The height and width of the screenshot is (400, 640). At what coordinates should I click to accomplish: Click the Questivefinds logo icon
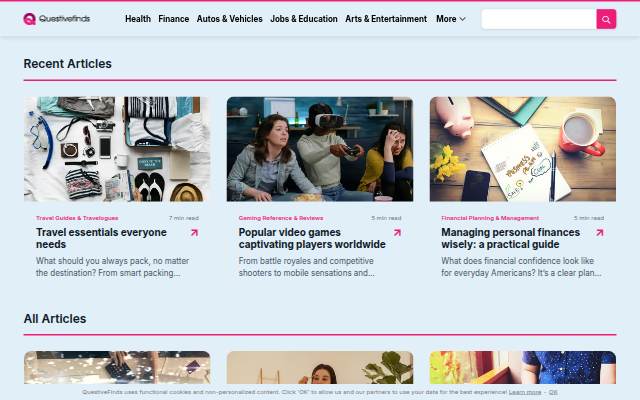pyautogui.click(x=29, y=19)
